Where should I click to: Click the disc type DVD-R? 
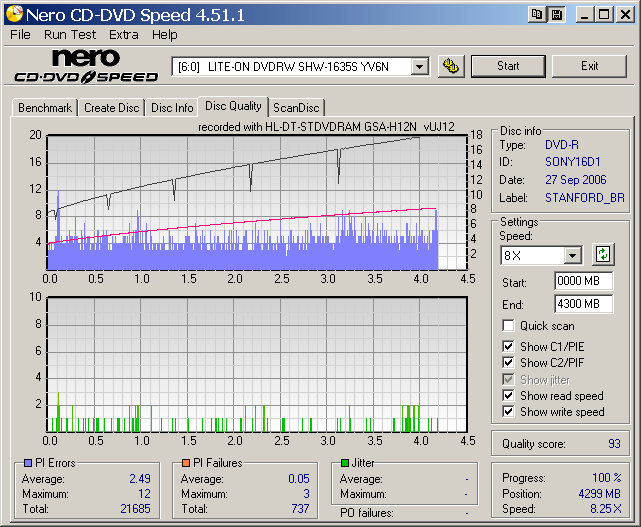click(562, 145)
